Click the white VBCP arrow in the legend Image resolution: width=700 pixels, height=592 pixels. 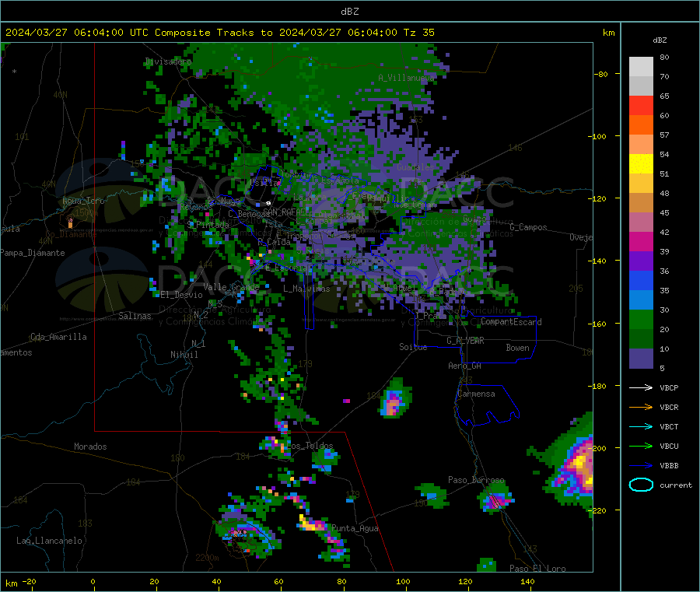641,387
